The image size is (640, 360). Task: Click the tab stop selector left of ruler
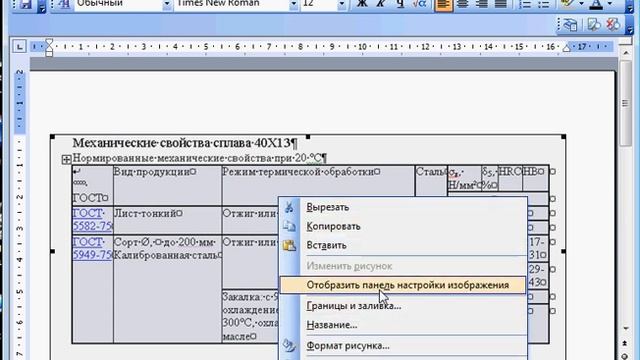19,47
